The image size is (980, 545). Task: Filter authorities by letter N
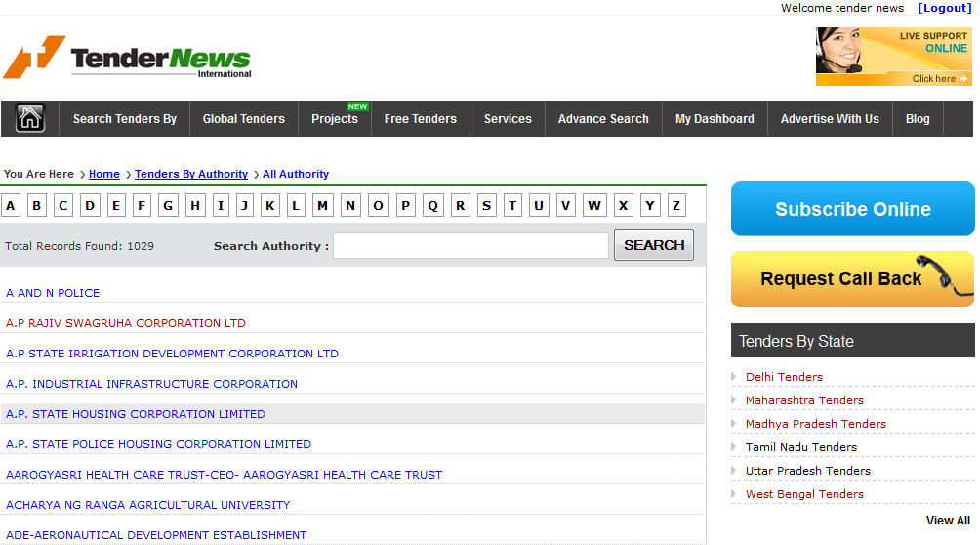[x=350, y=205]
